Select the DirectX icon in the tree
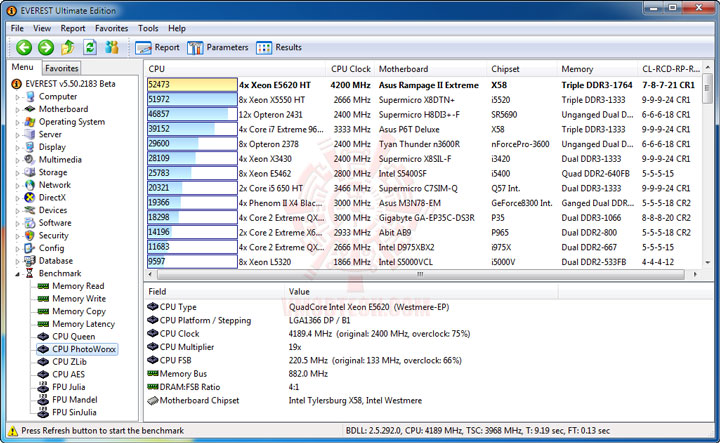 (30, 197)
